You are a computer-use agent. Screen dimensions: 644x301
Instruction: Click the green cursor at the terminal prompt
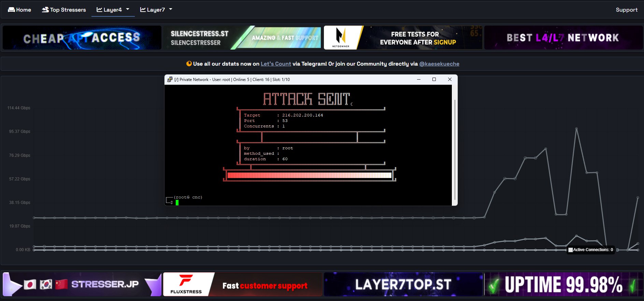(x=177, y=203)
